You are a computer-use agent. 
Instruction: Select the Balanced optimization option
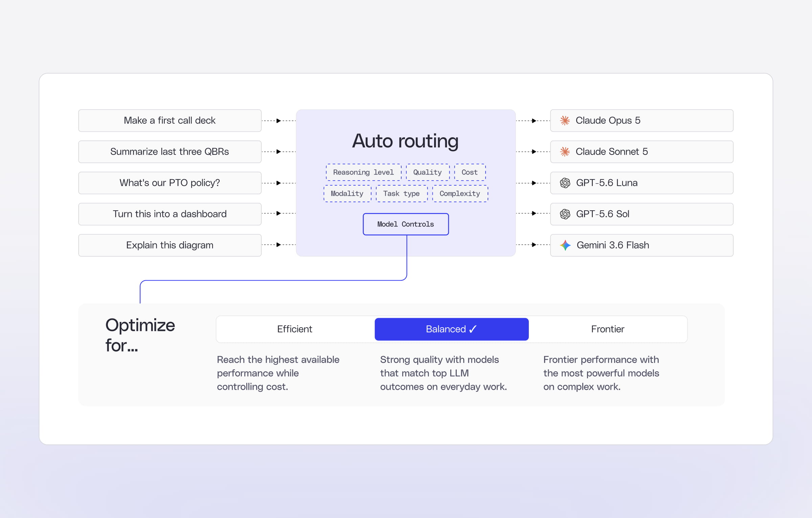pos(451,329)
